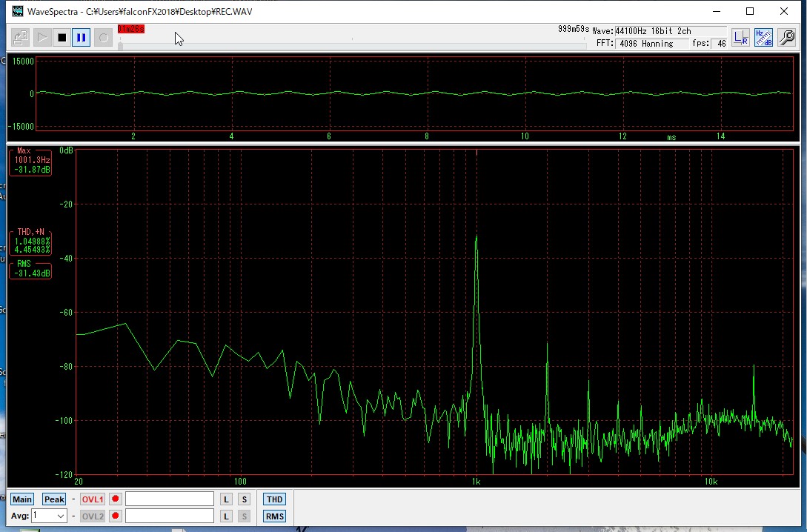Stop playback with the square button
Viewport: 807px width, 532px height.
click(62, 38)
